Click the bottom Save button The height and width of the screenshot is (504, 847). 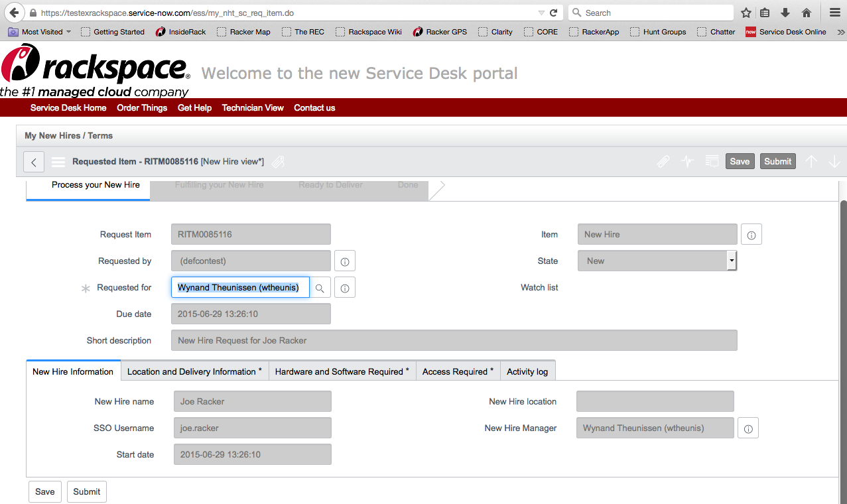(45, 491)
